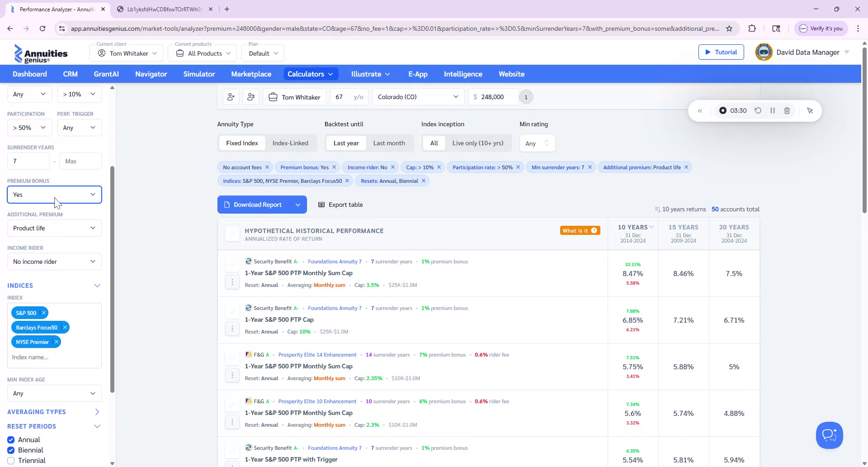
Task: Delete the recording via trash icon
Action: pos(787,110)
